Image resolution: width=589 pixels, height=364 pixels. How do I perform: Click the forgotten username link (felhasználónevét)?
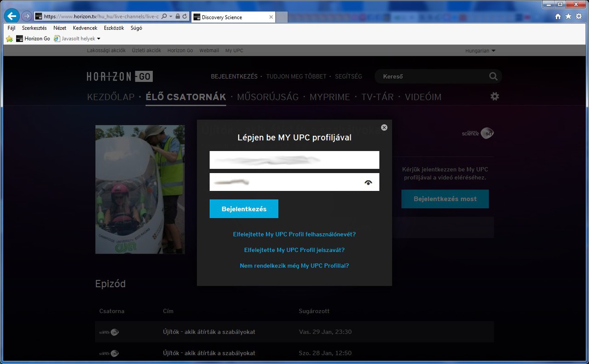294,234
